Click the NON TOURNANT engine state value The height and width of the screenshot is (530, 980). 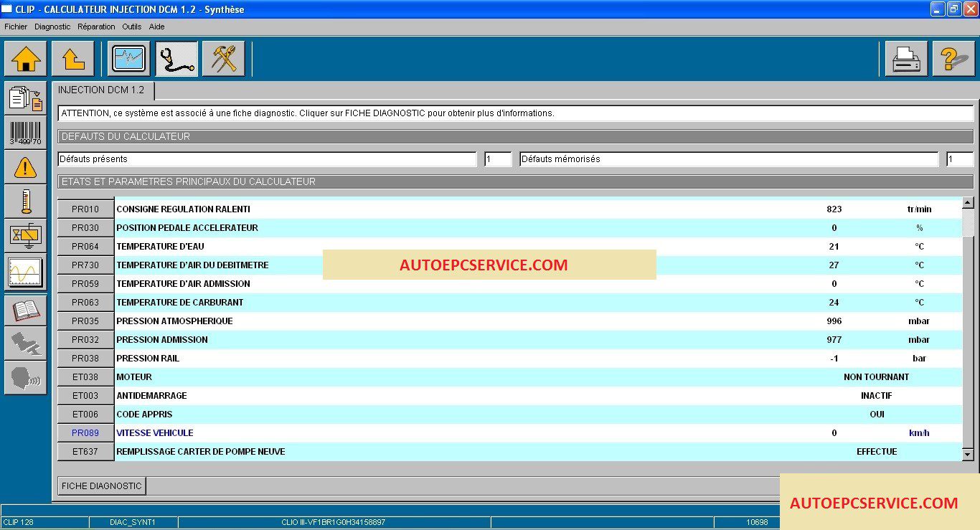[x=877, y=377]
